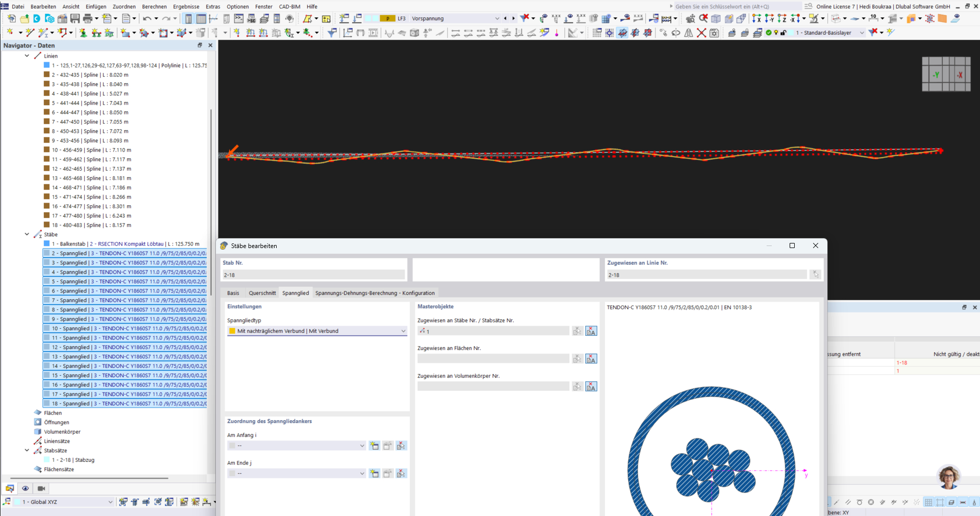
Task: Switch to the Querschnitt tab
Action: (x=262, y=293)
